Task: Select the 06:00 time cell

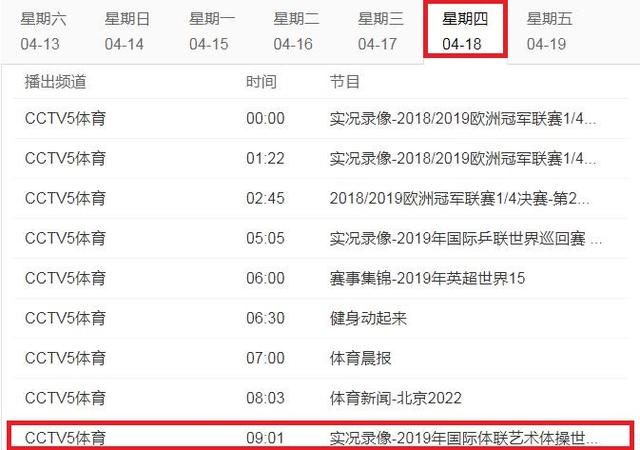Action: (x=265, y=278)
